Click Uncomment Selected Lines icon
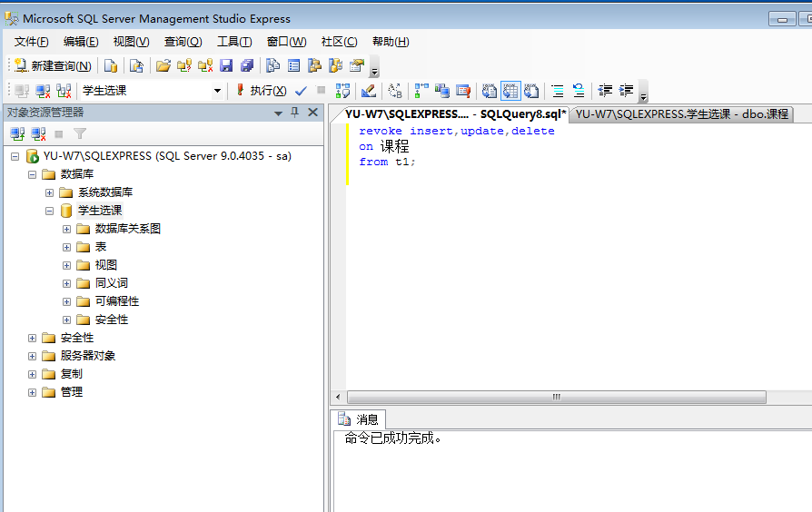 point(579,91)
